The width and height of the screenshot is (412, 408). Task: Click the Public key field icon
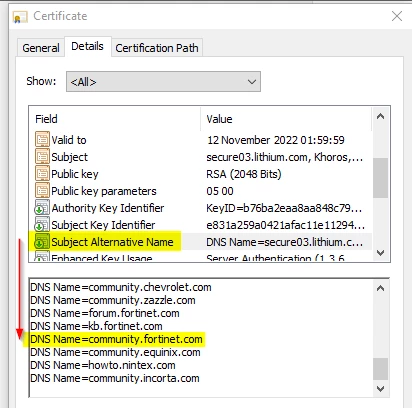click(42, 174)
